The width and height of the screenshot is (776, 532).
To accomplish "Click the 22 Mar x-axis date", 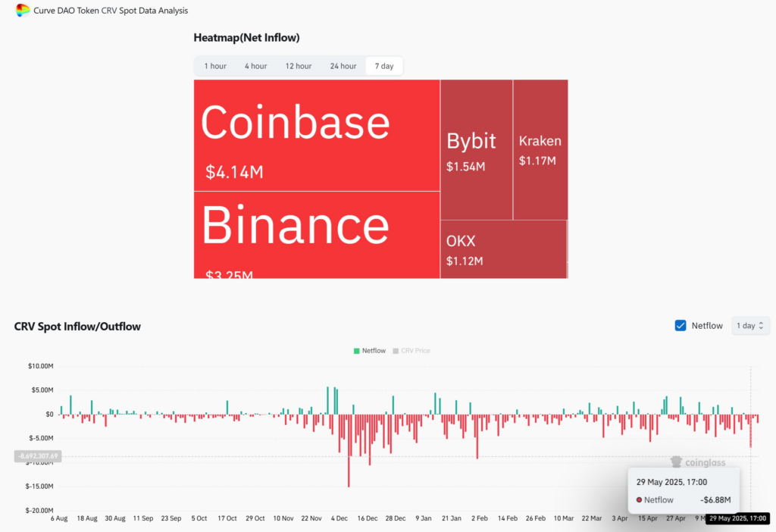I will coord(591,518).
